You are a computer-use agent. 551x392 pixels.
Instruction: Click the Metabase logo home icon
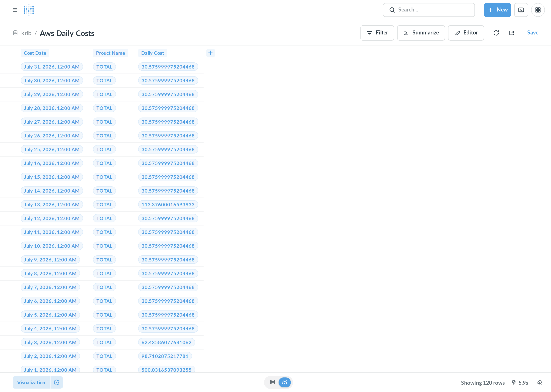(x=29, y=10)
